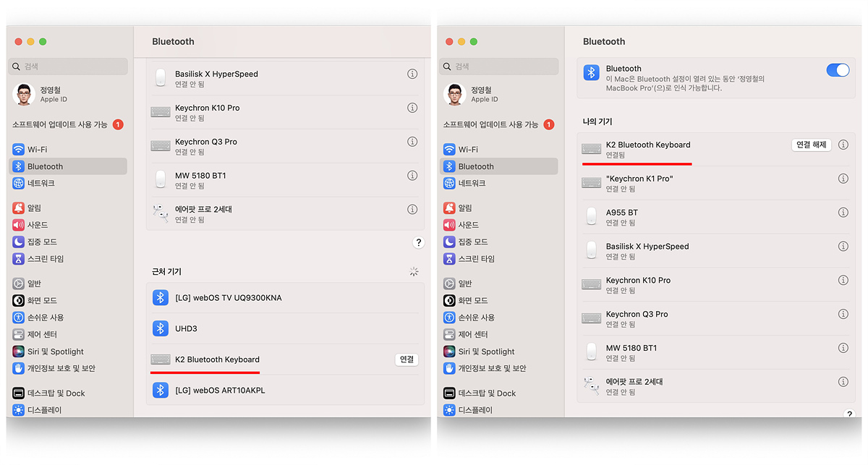Click 디스플레이 icon in left window sidebar
868x465 pixels.
(x=19, y=410)
